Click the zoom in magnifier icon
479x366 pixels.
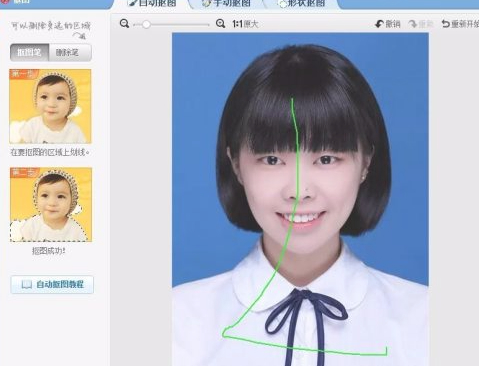pos(220,24)
